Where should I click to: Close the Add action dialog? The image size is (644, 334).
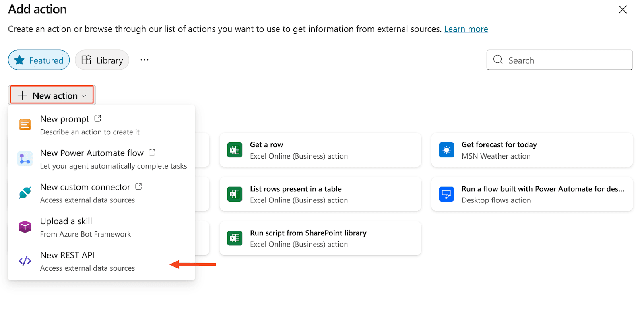(622, 10)
